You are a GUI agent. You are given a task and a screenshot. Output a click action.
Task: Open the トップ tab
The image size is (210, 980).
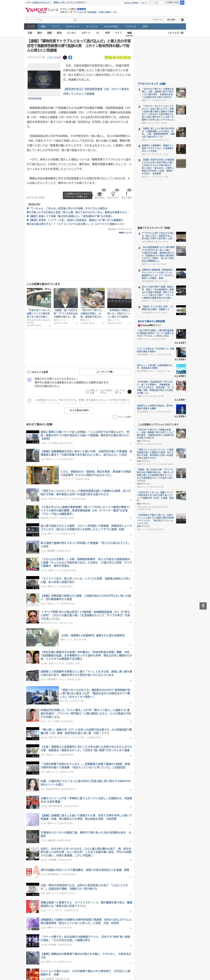click(x=31, y=27)
